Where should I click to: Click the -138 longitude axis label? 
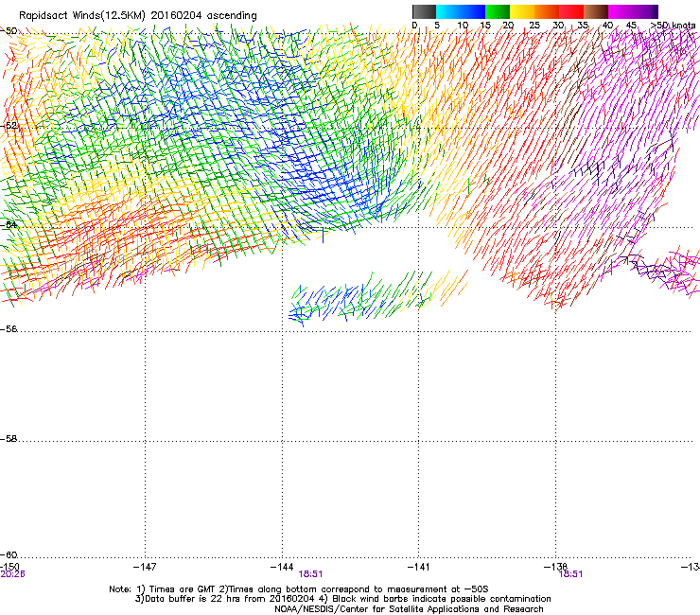556,567
